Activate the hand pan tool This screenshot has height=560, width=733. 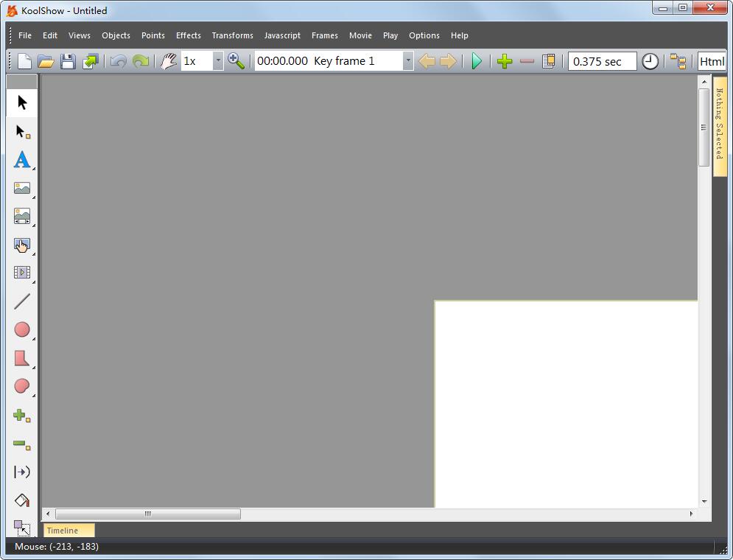[x=168, y=61]
